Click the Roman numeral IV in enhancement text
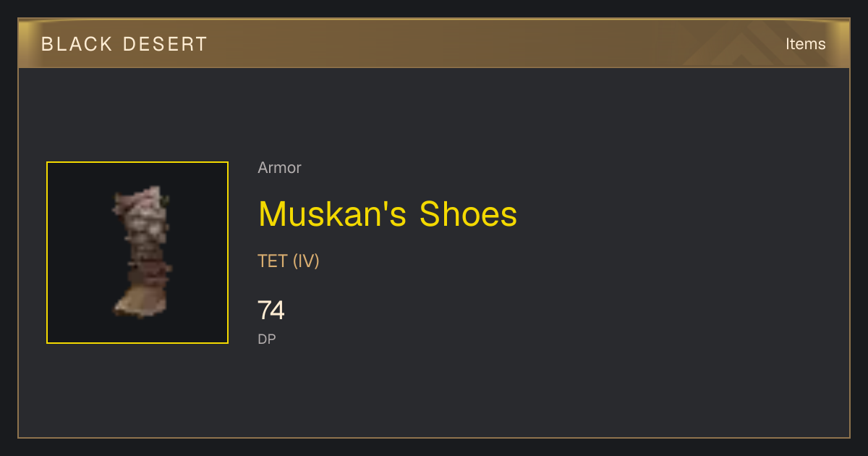This screenshot has height=456, width=868. [306, 261]
